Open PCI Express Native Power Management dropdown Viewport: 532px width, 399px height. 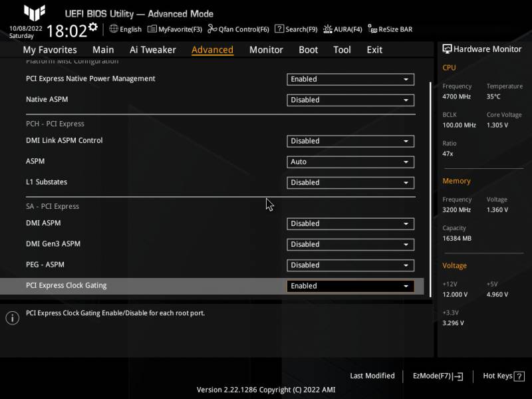coord(350,79)
